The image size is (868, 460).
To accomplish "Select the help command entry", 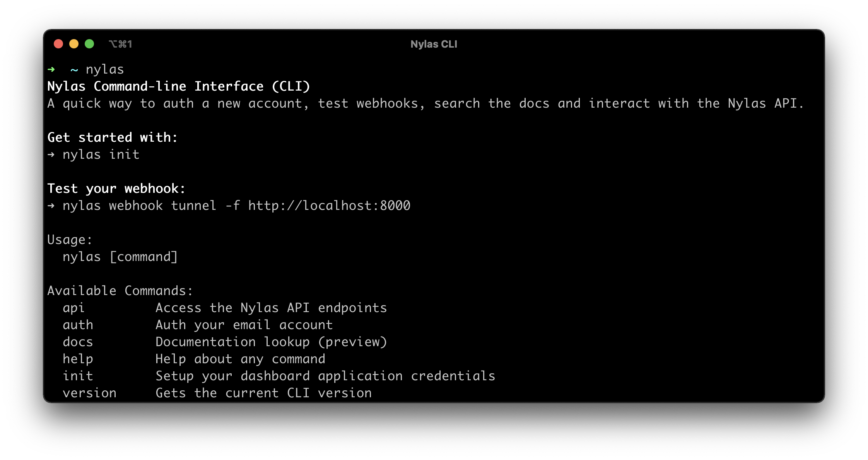I will click(78, 359).
